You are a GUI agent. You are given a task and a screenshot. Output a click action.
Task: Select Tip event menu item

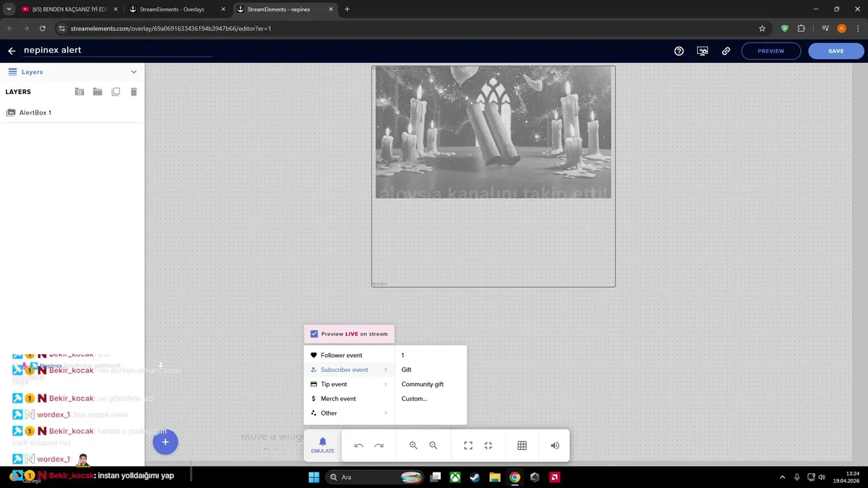[349, 384]
